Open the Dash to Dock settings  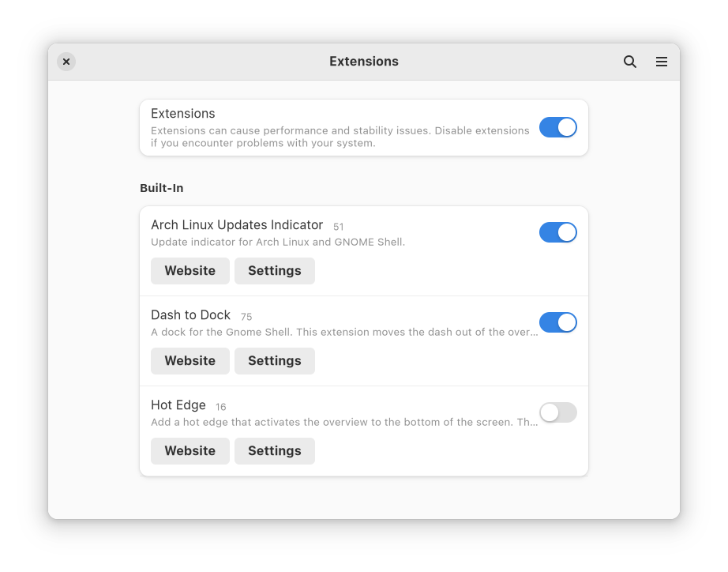(274, 361)
